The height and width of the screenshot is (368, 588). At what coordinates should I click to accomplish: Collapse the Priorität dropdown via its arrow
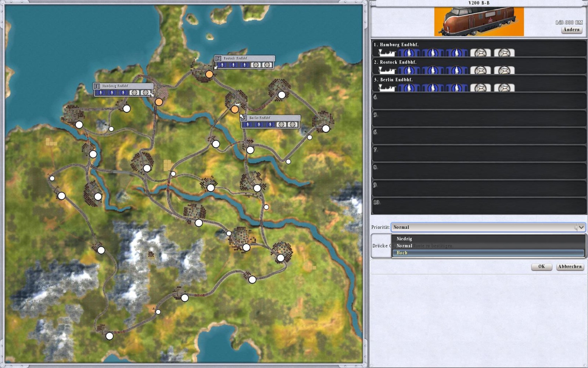[x=581, y=227]
